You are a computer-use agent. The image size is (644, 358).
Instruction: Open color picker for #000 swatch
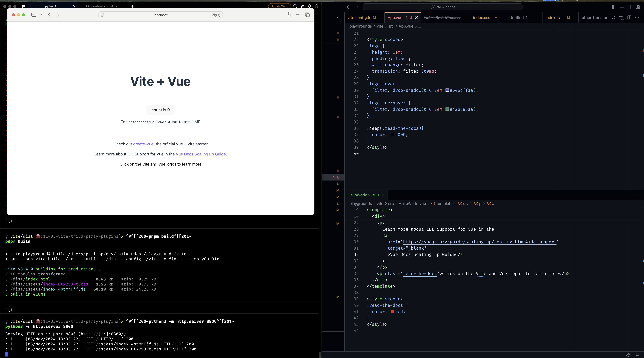click(392, 135)
